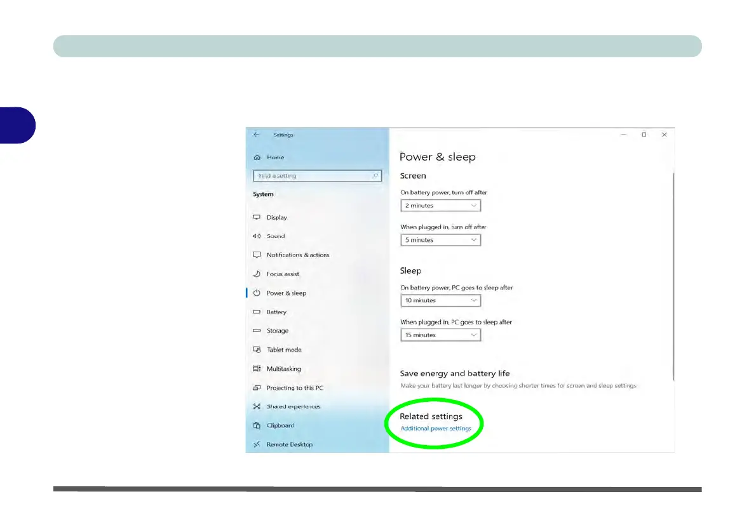Select Clipboard label in sidebar
The height and width of the screenshot is (532, 756).
point(281,425)
